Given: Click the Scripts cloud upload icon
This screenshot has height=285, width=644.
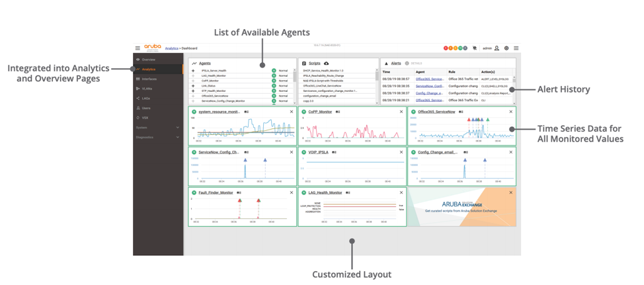Looking at the screenshot, I should (x=327, y=63).
